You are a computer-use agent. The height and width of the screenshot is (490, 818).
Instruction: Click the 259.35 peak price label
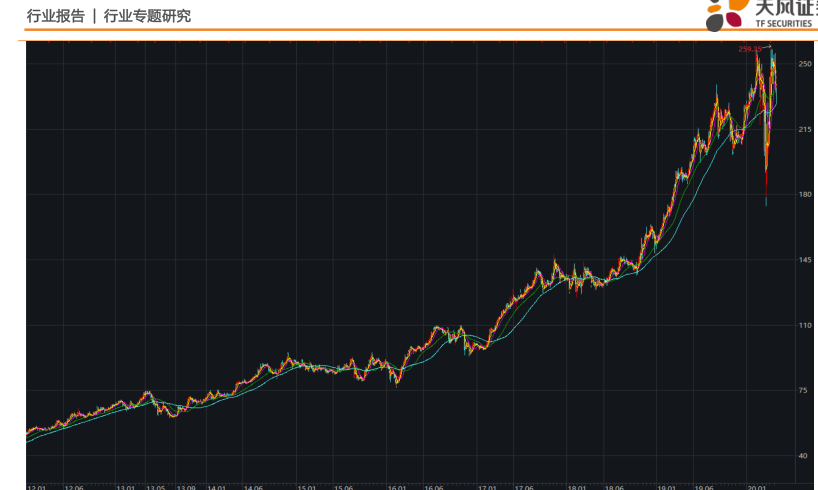click(x=749, y=48)
